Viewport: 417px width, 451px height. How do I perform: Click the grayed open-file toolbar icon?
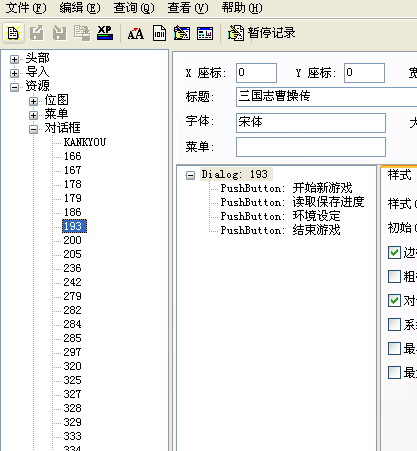tap(36, 33)
